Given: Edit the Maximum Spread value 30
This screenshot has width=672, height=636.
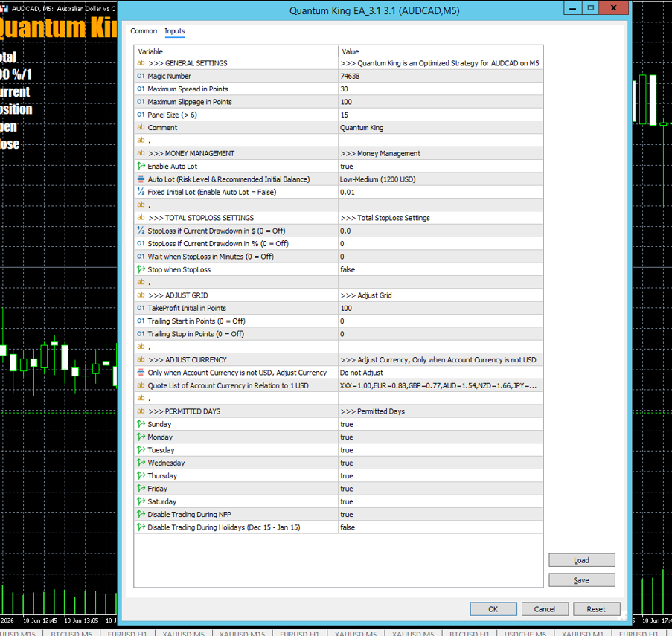Looking at the screenshot, I should coord(440,89).
